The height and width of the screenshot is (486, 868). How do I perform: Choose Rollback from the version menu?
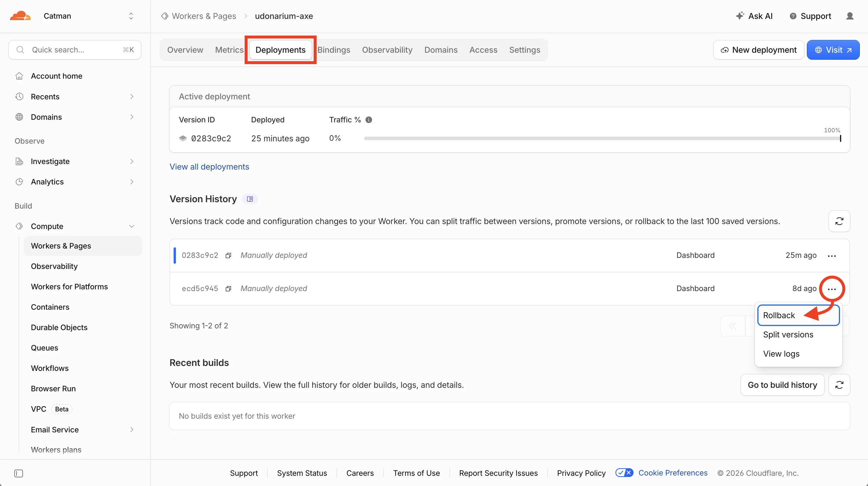pyautogui.click(x=798, y=315)
